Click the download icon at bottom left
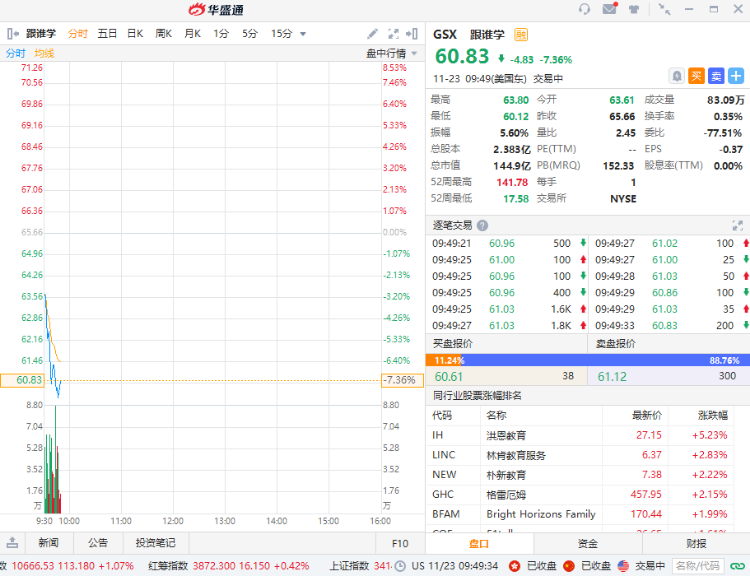 click(12, 543)
